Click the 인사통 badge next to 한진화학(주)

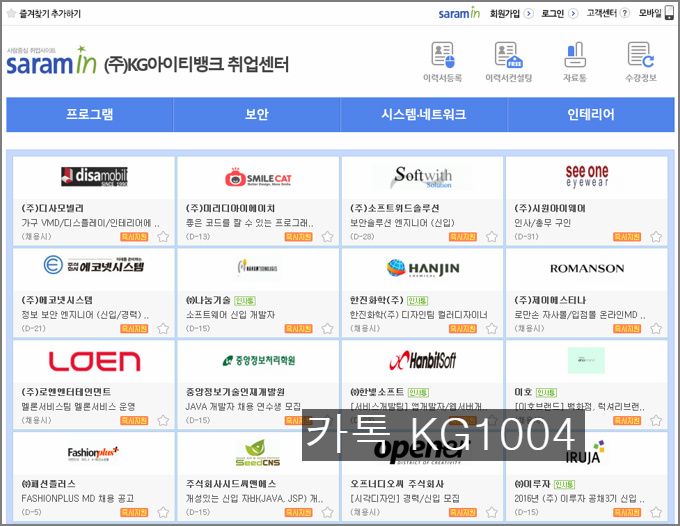click(418, 301)
